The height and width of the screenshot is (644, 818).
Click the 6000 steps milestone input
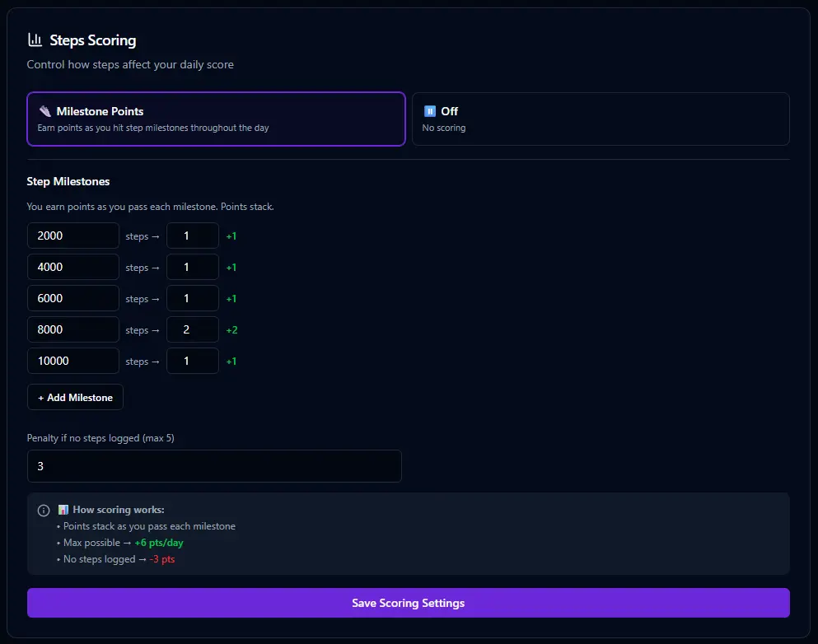(72, 298)
